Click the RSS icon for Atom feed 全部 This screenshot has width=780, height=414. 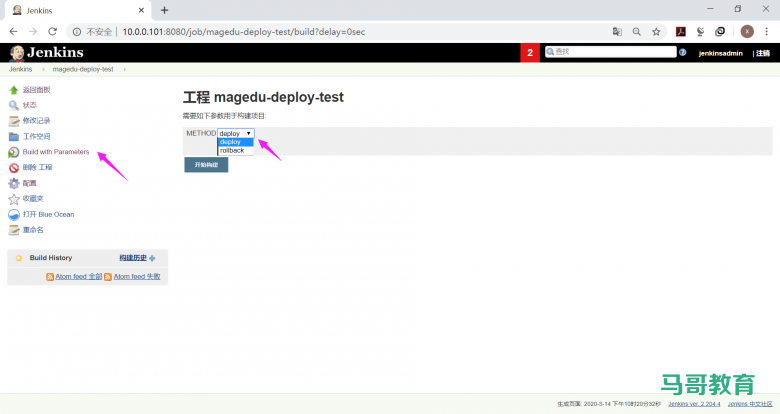[50, 277]
